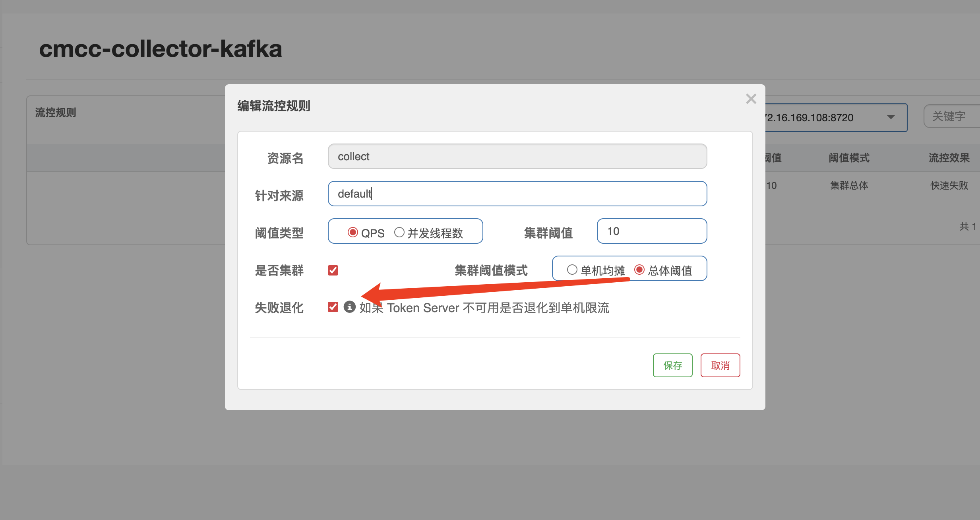Toggle the 失败退化 fallback checkbox

pos(333,307)
